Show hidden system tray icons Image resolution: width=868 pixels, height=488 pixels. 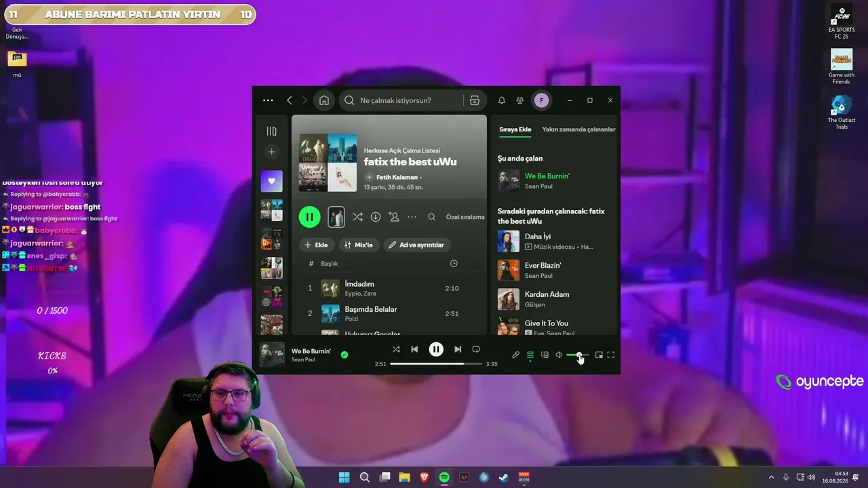point(771,477)
